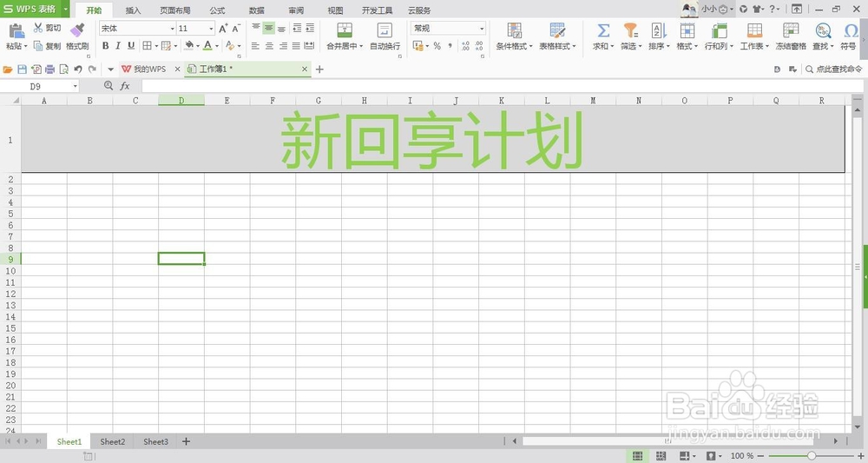Screen dimensions: 868x463
Task: Align text right
Action: [x=283, y=46]
